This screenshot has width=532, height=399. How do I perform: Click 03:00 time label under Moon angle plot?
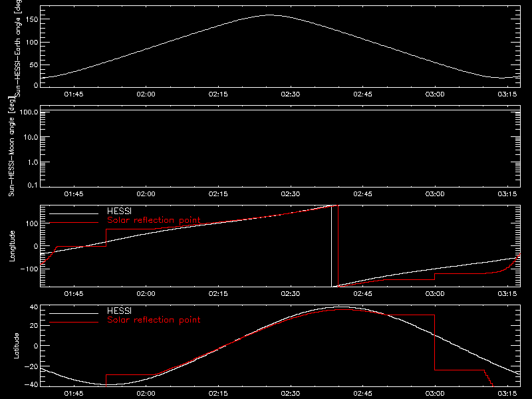(435, 194)
